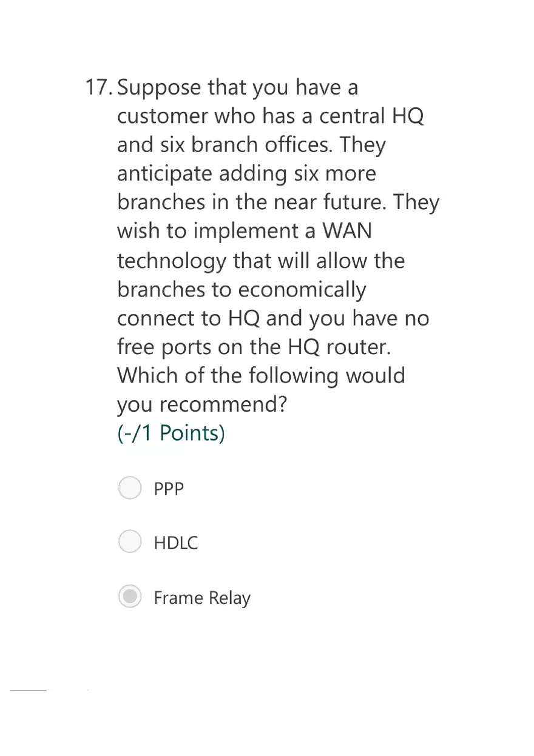The height and width of the screenshot is (756, 534).
Task: Click the PPP answer label
Action: (169, 489)
